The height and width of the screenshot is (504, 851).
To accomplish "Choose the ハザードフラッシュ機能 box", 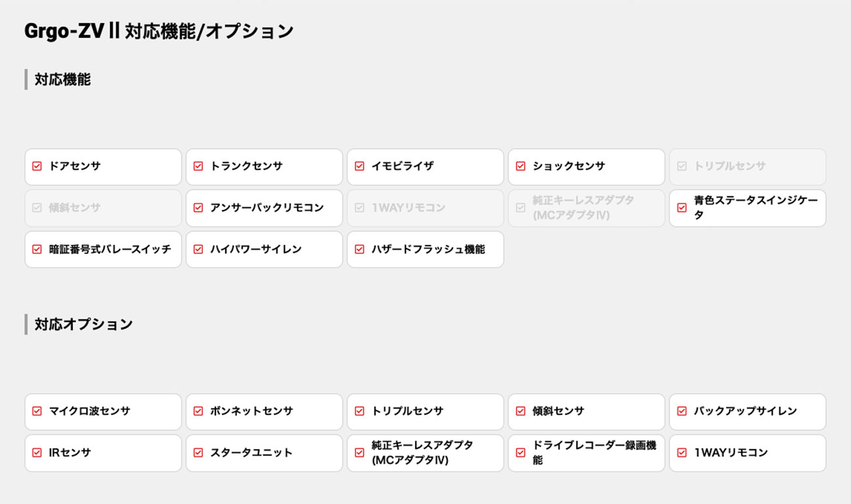I will pos(425,249).
